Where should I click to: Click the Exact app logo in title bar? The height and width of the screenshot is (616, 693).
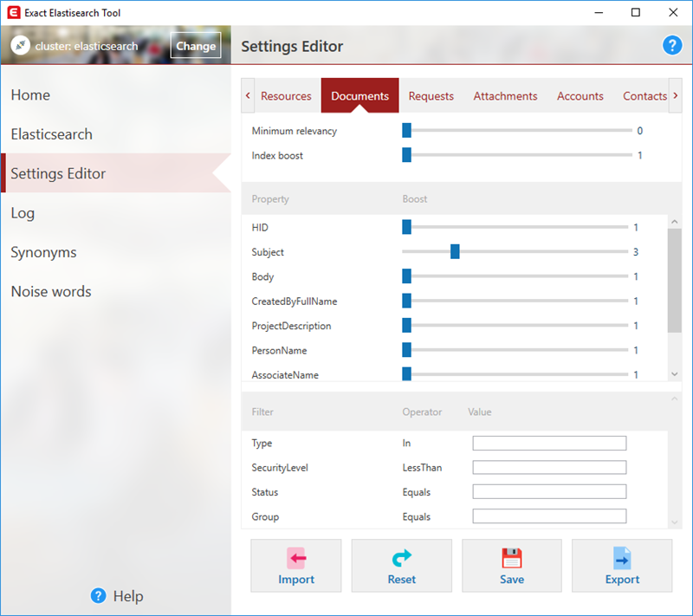click(14, 12)
